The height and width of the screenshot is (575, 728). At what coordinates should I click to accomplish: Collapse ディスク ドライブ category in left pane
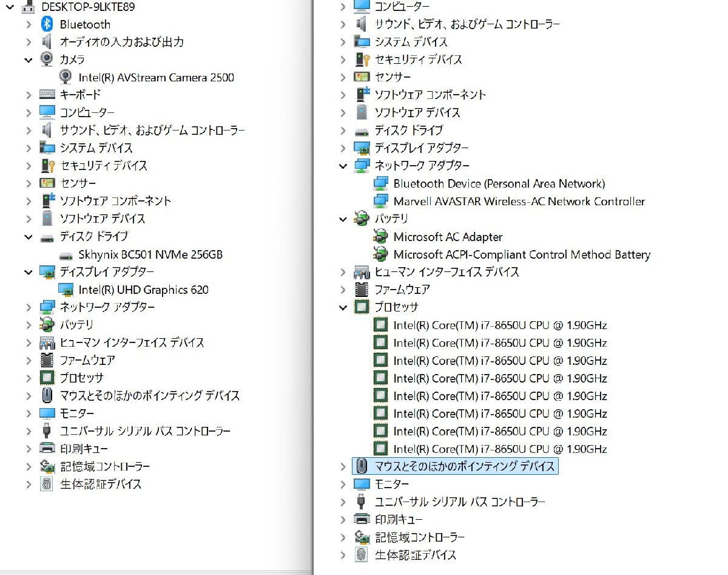[29, 236]
